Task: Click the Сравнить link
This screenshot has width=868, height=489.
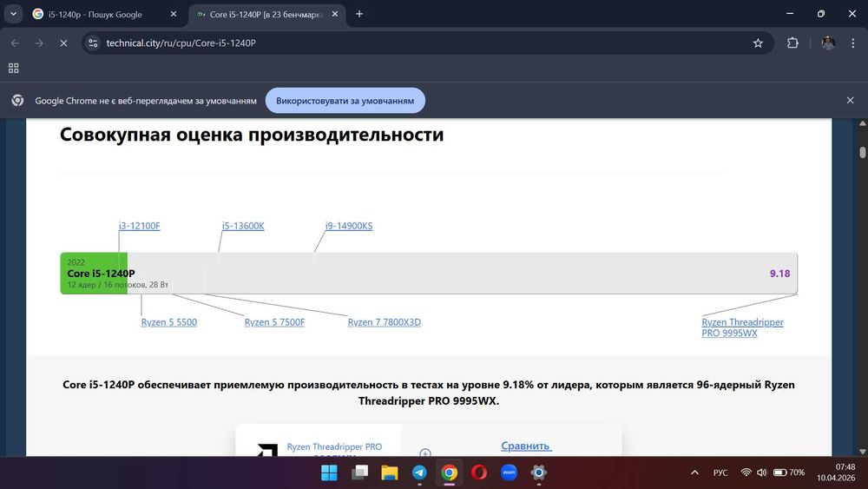Action: [x=526, y=446]
